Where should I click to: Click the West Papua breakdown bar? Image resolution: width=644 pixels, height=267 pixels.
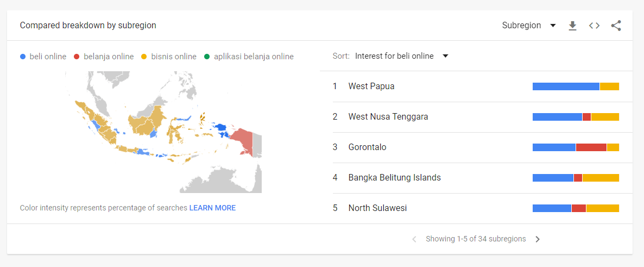coord(576,86)
